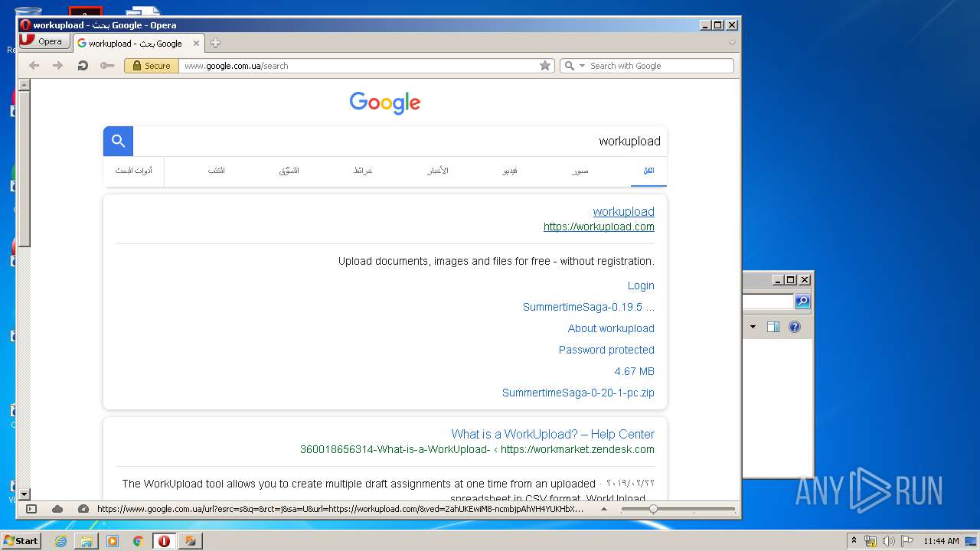Open the closed tabs dropdown arrow
This screenshot has width=980, height=551.
732,44
